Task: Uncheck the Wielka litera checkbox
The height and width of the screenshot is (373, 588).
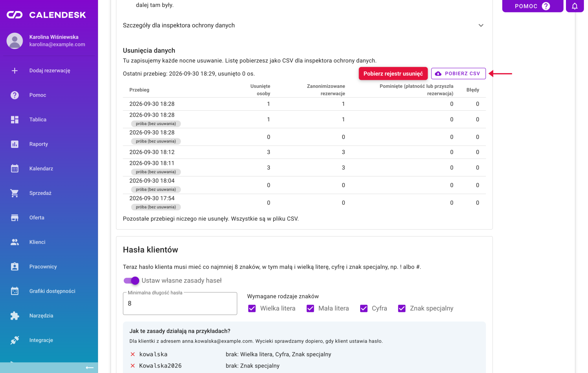Action: 252,308
